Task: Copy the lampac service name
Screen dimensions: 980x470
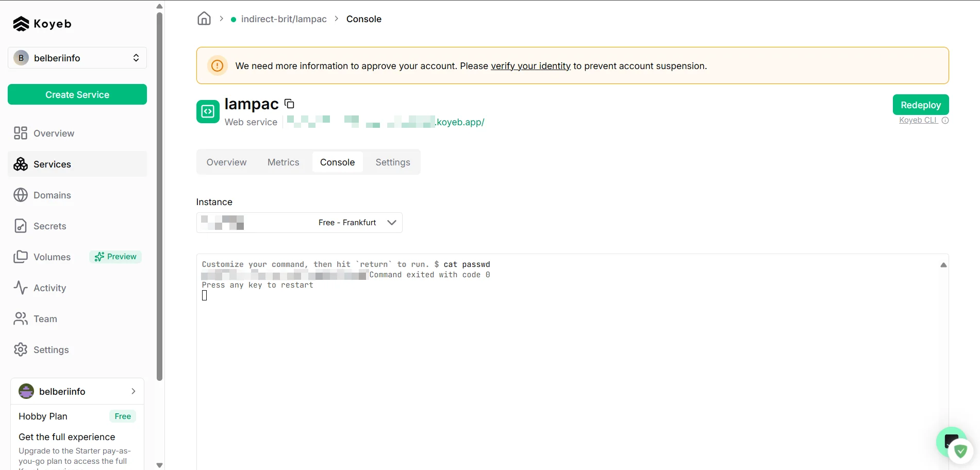Action: point(290,104)
